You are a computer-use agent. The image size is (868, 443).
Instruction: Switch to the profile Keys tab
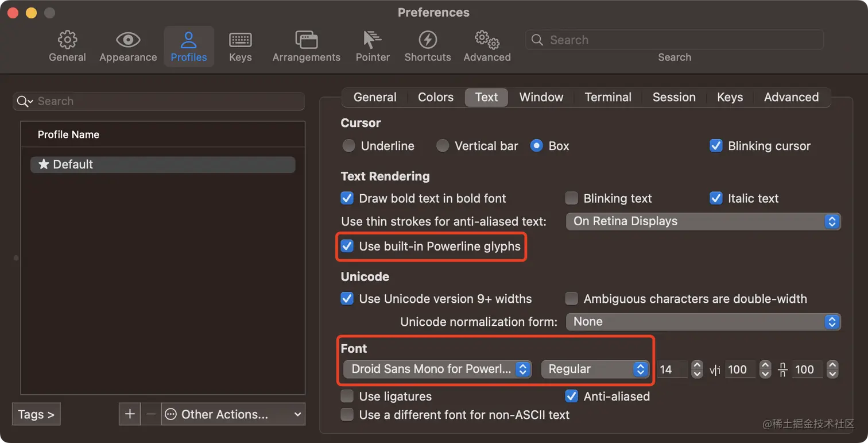pos(730,97)
